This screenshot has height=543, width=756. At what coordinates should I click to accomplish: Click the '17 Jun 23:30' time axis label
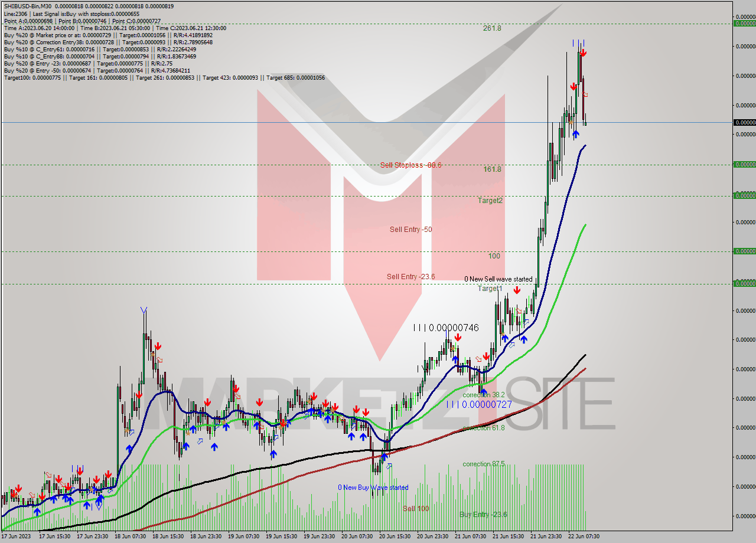coord(93,537)
